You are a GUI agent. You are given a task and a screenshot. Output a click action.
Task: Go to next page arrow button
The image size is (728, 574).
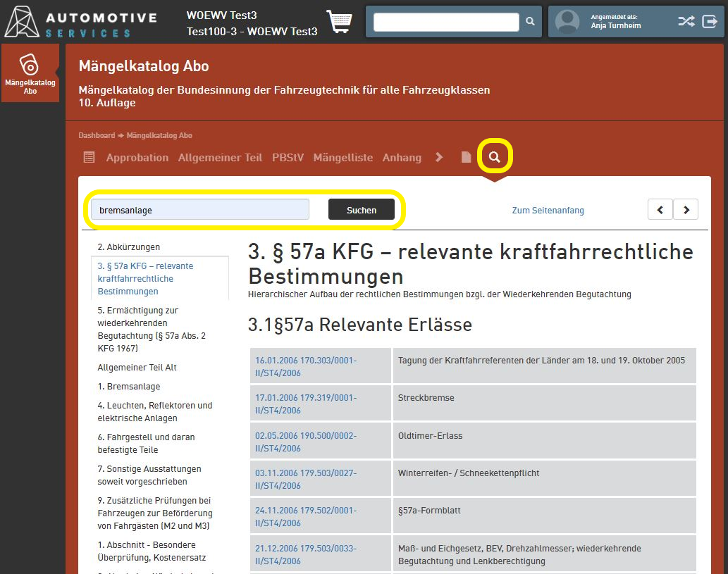(x=686, y=210)
